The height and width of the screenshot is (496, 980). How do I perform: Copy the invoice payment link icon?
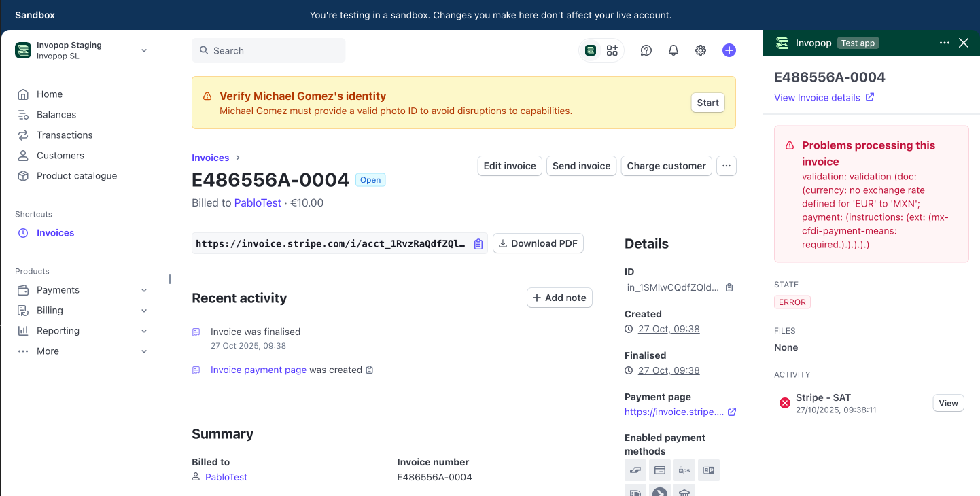[x=478, y=243]
